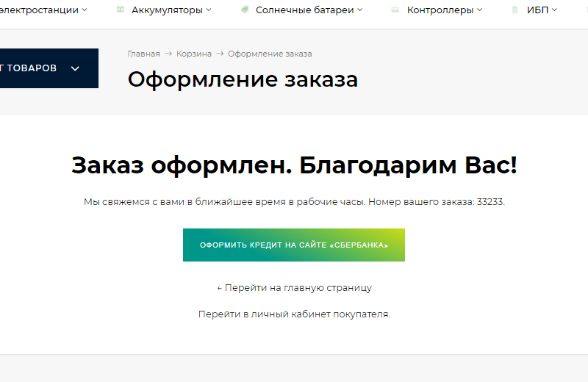Open the ИБП menu
The image size is (588, 382).
[537, 10]
